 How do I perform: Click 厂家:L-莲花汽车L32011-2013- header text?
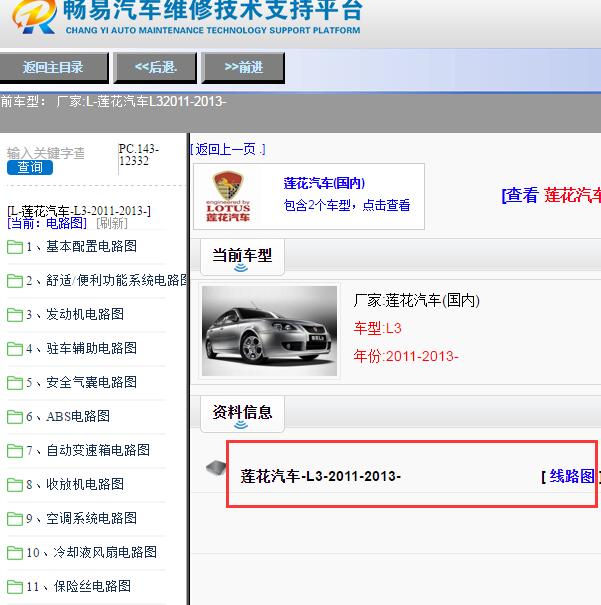coord(141,101)
